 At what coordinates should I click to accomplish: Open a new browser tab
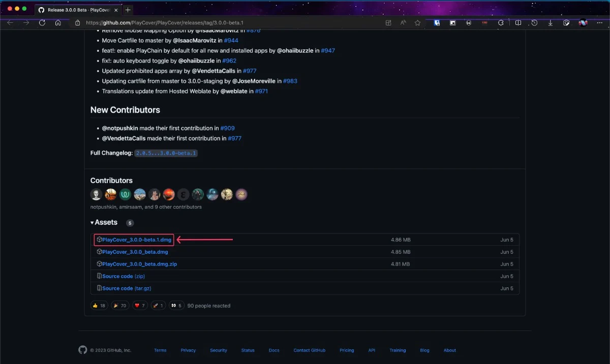(127, 10)
